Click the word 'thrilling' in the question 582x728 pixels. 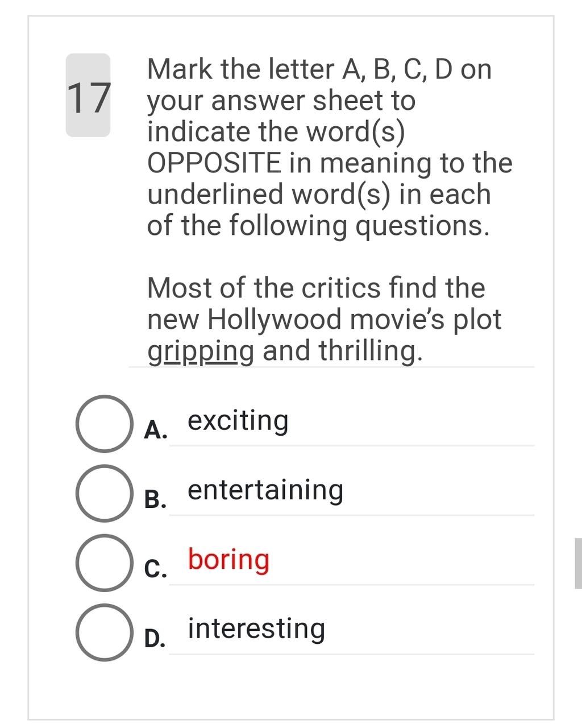tap(370, 350)
